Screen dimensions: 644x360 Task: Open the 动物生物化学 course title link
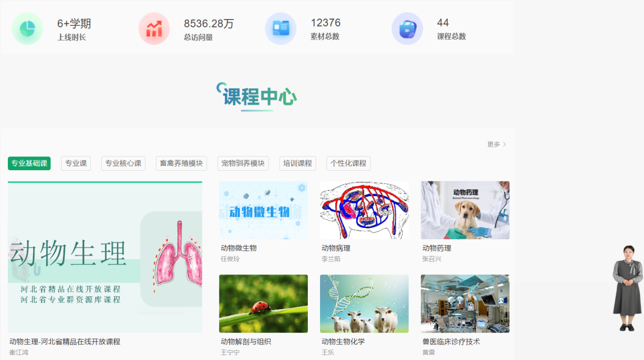pos(343,341)
